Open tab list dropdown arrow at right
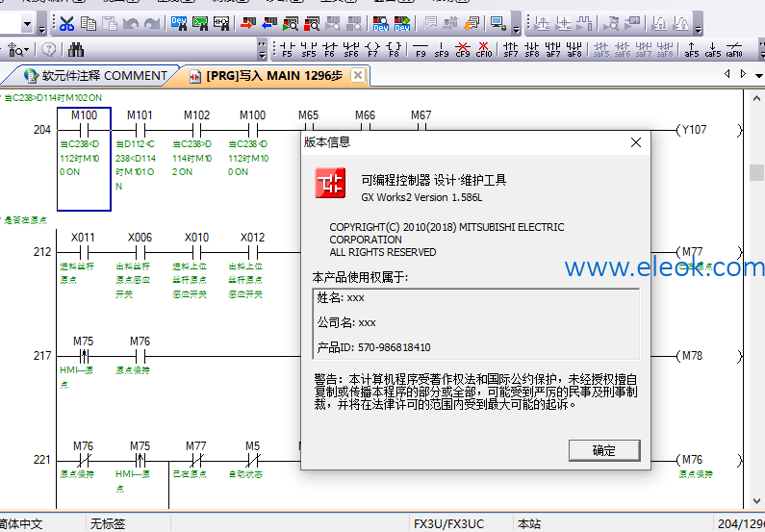Image resolution: width=765 pixels, height=532 pixels. click(758, 75)
